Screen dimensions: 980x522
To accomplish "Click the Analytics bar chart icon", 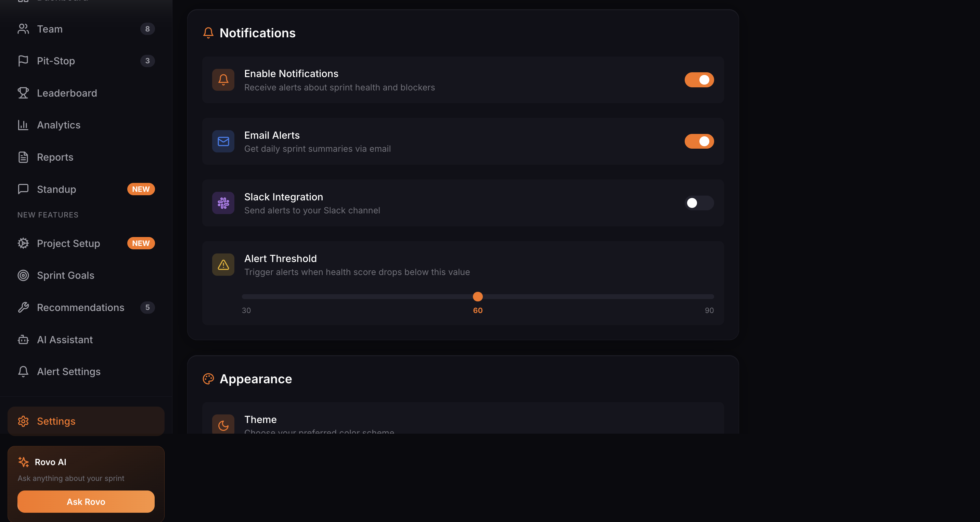I will click(x=23, y=125).
